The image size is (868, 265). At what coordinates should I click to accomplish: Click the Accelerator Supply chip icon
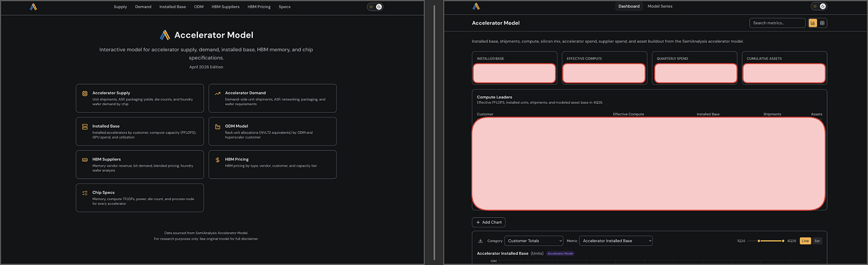click(x=85, y=94)
